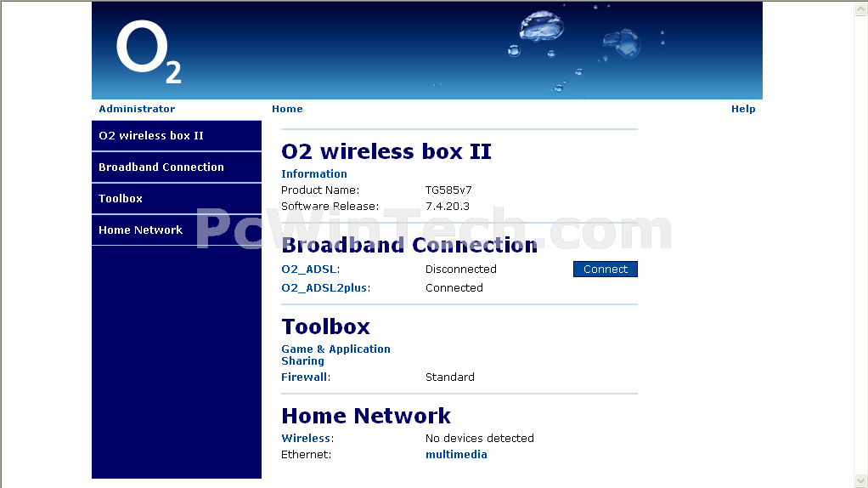Click the Home Network section heading
This screenshot has height=488, width=868.
[x=366, y=416]
